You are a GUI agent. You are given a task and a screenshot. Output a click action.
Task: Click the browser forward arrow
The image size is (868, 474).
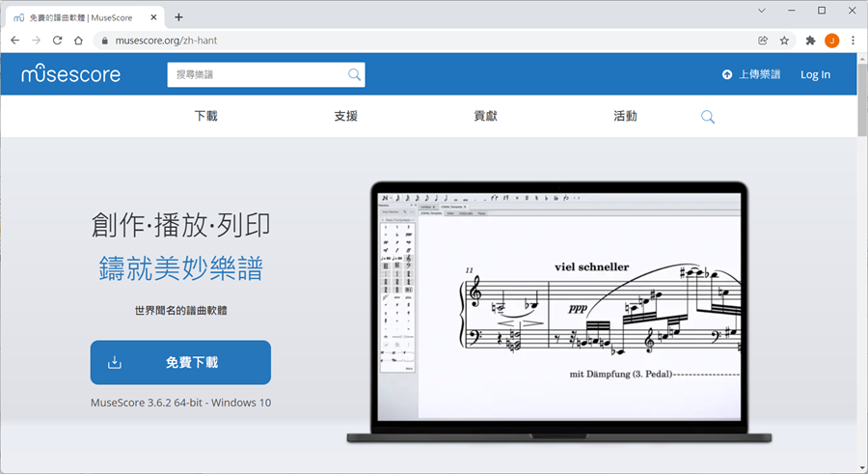click(x=36, y=41)
